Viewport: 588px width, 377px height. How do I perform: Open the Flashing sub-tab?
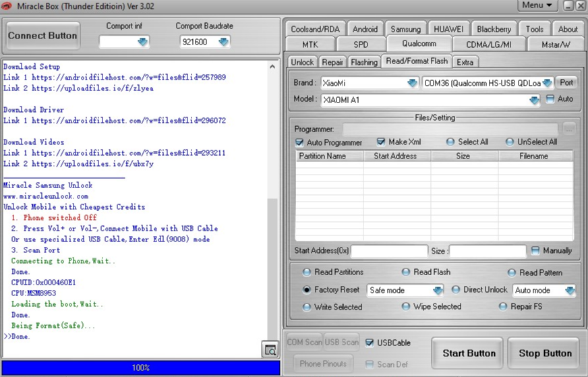point(364,62)
